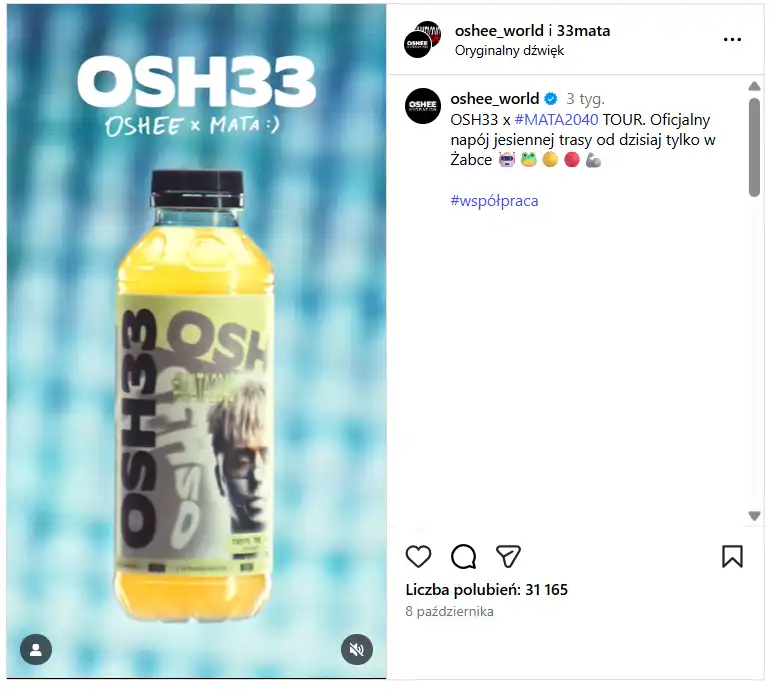Visit the 33mata profile from header

[583, 31]
